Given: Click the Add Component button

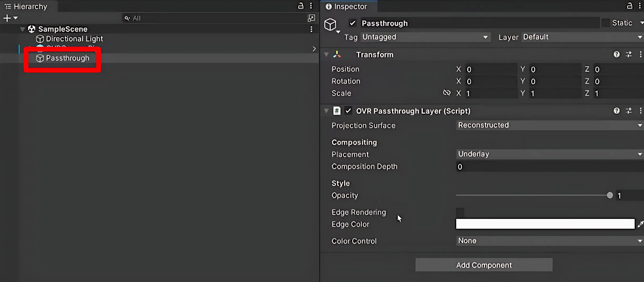Looking at the screenshot, I should pos(484,265).
